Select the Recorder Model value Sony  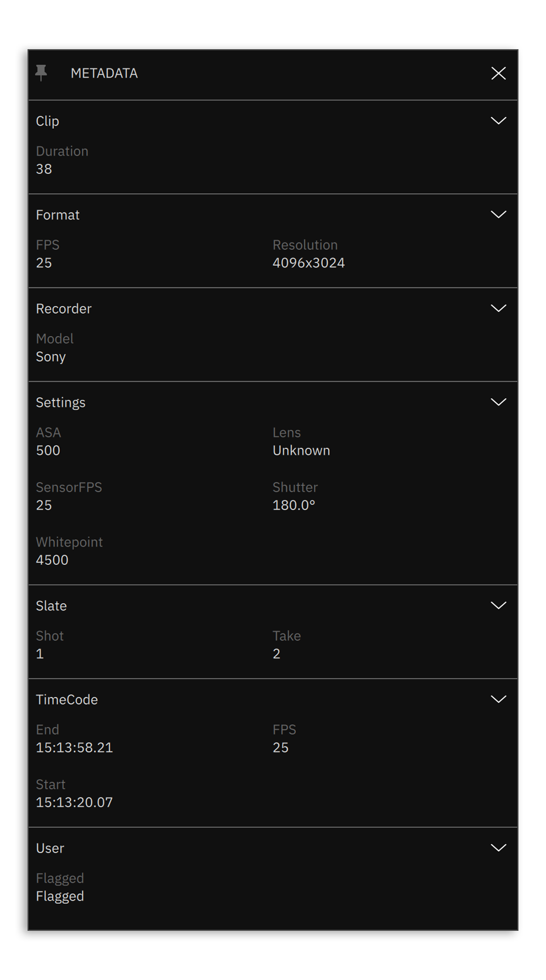50,357
